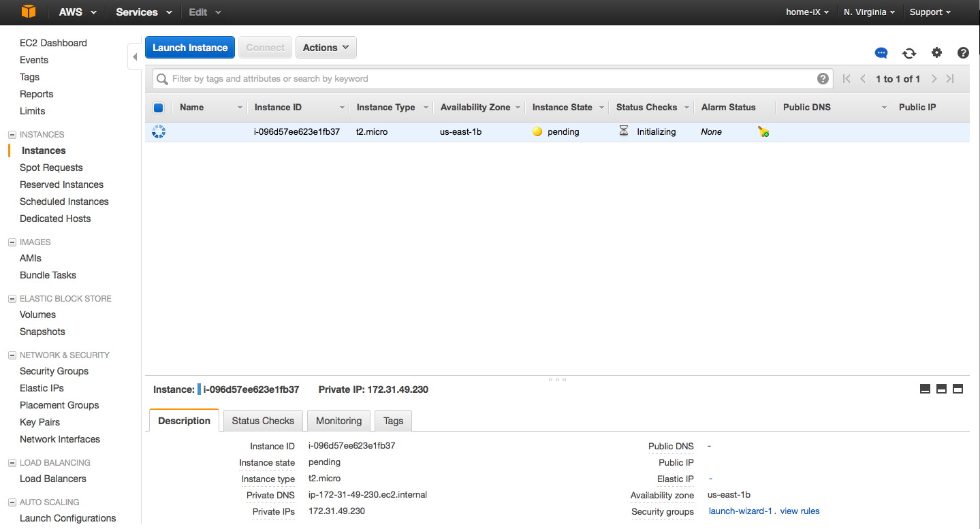Open the Support dropdown menu
Image resolution: width=980 pixels, height=529 pixels.
tap(930, 12)
